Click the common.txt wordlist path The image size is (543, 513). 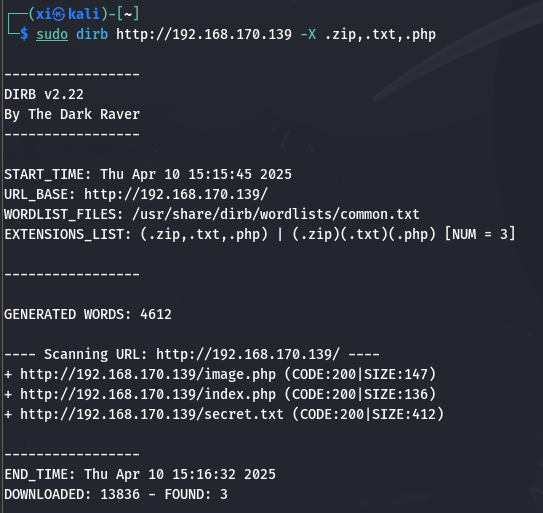(x=276, y=214)
